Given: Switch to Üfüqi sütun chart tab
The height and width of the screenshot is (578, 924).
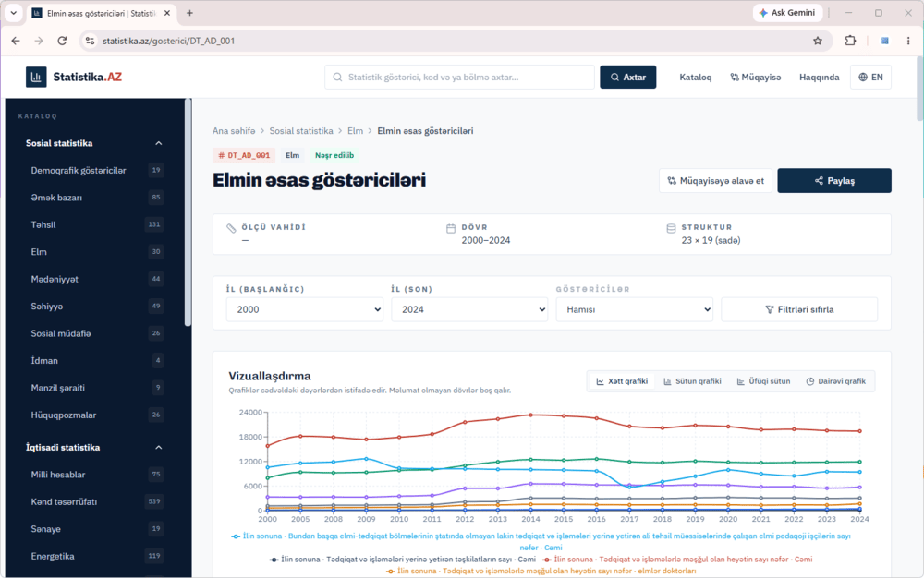Looking at the screenshot, I should click(764, 381).
